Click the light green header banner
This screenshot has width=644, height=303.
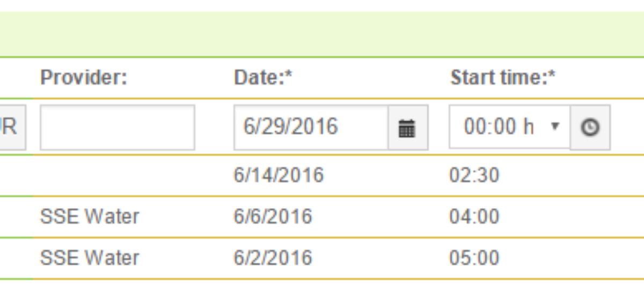point(322,34)
